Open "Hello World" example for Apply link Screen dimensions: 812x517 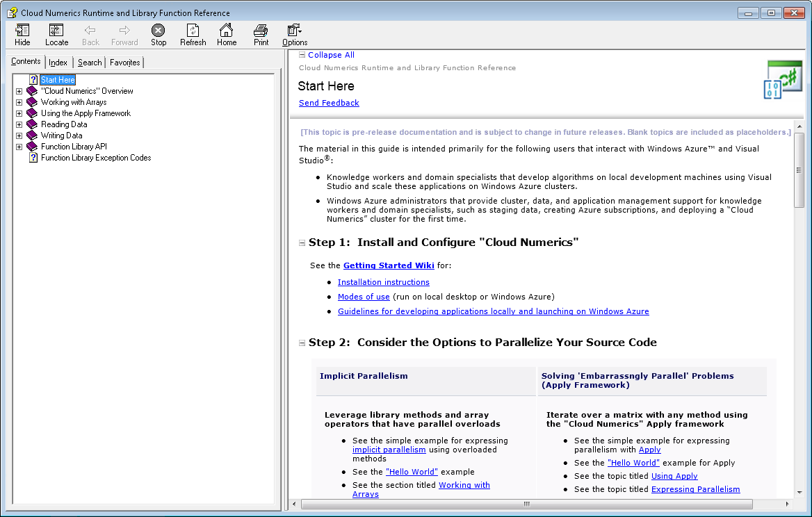(633, 463)
